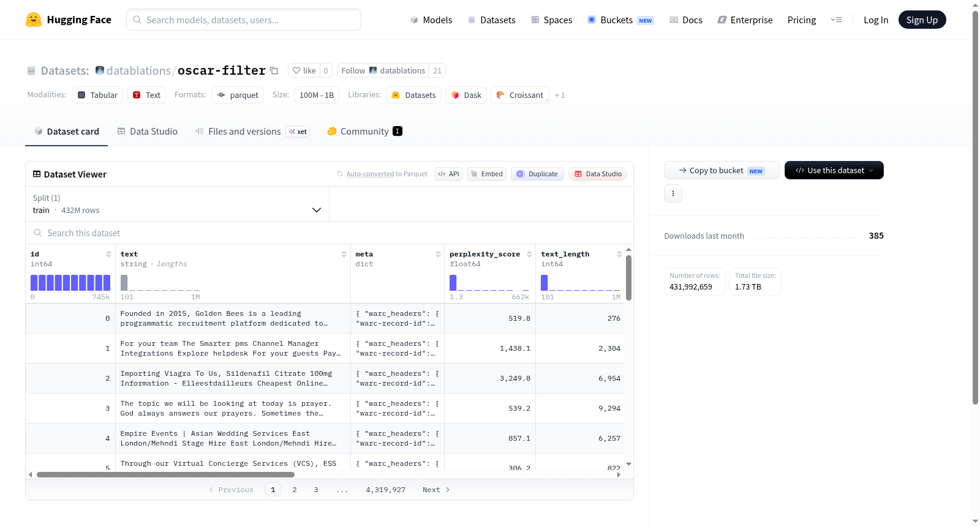The image size is (980, 527).
Task: Focus the Search this dataset field
Action: [x=330, y=233]
